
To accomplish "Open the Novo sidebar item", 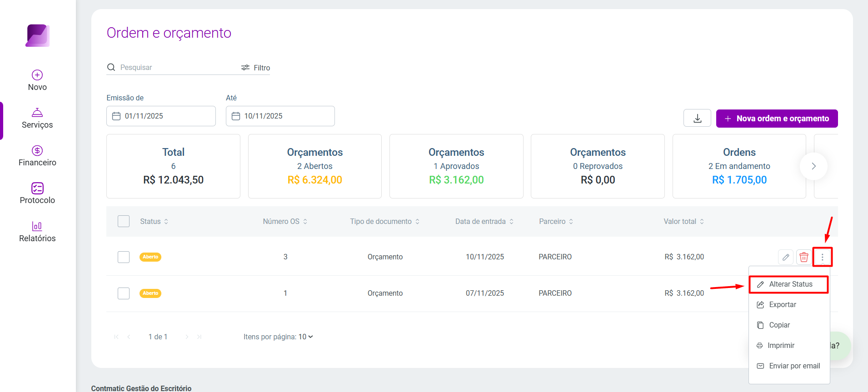I will tap(37, 80).
